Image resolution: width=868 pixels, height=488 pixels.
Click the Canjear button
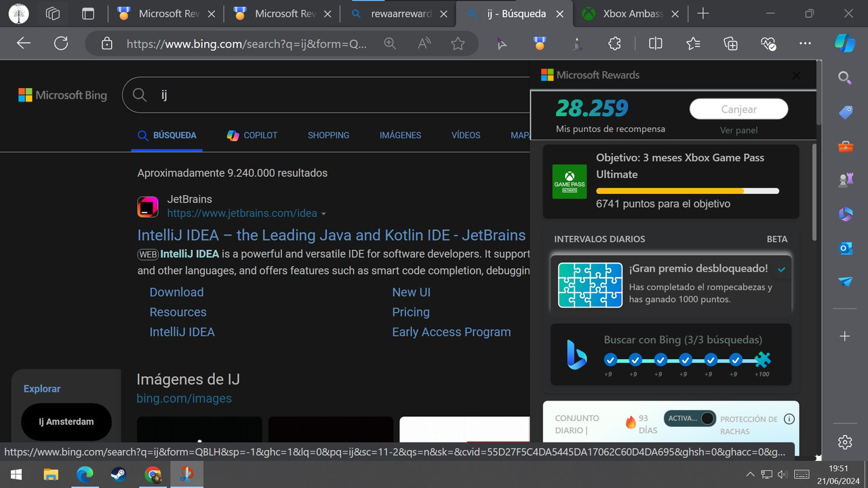pyautogui.click(x=738, y=109)
